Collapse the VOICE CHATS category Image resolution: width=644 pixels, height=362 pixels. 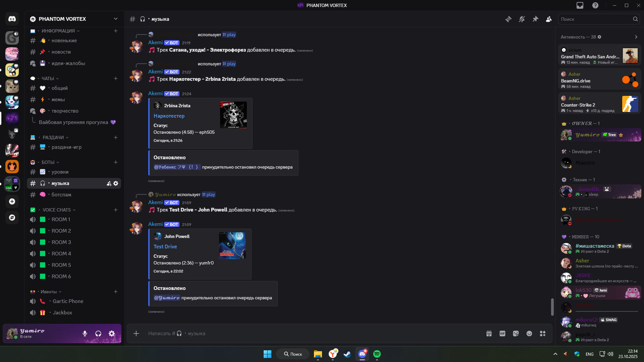pyautogui.click(x=57, y=210)
